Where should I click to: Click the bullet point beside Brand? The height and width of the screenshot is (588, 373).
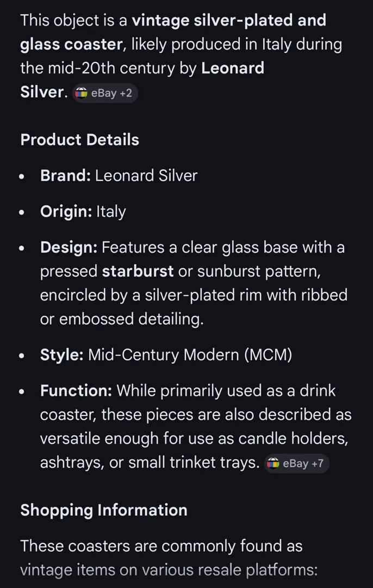pyautogui.click(x=22, y=176)
